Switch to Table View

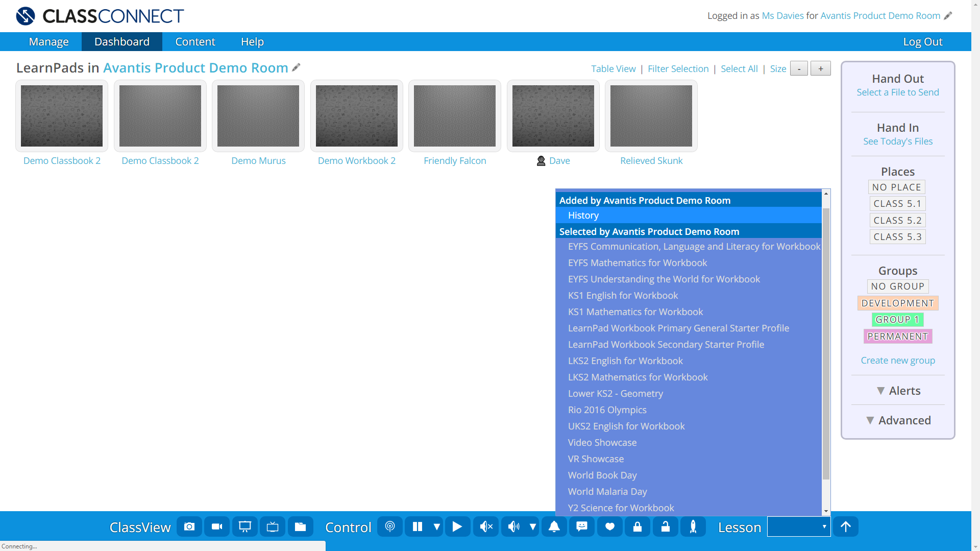coord(614,68)
